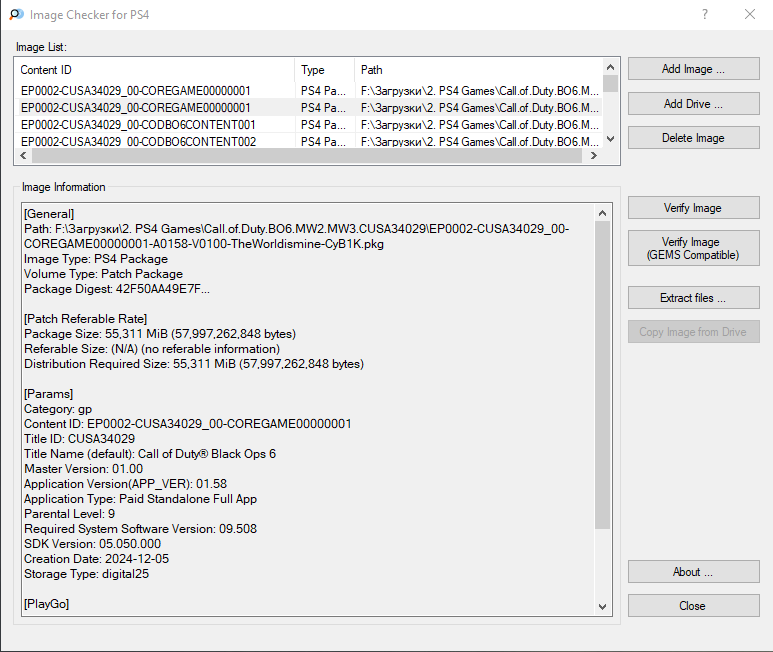Click the Delete Image button

(x=693, y=138)
